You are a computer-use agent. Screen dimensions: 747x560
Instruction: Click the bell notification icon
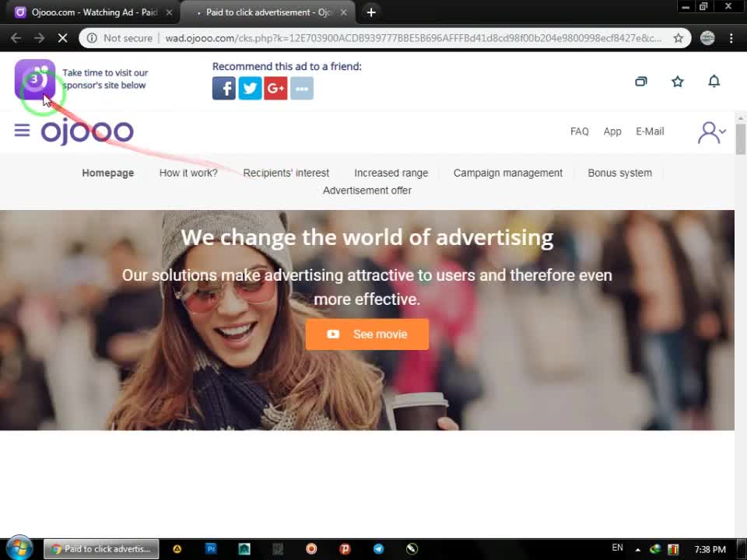pyautogui.click(x=714, y=82)
